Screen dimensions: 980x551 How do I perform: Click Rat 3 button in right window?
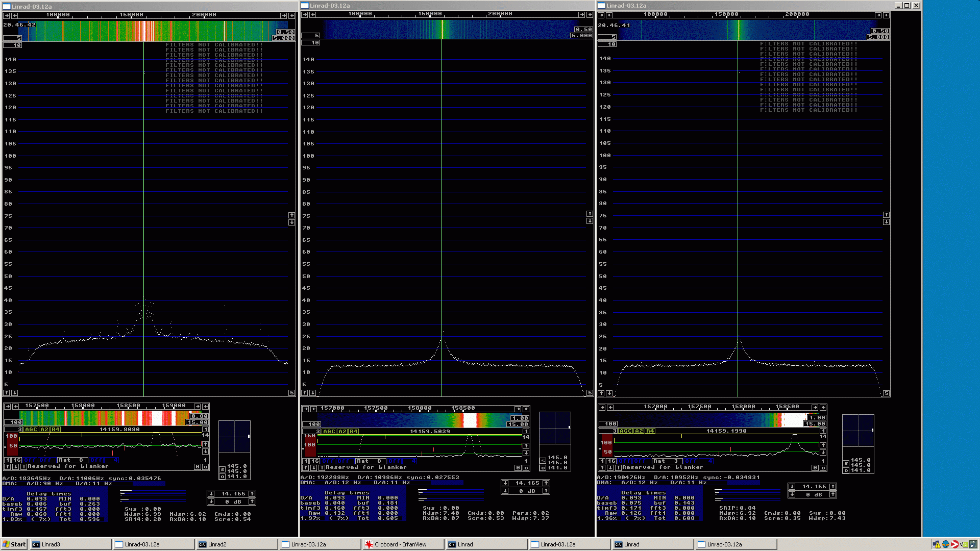667,461
